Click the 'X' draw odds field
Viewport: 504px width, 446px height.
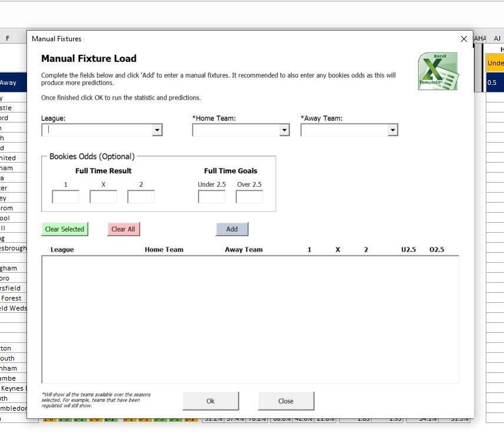[x=103, y=196]
